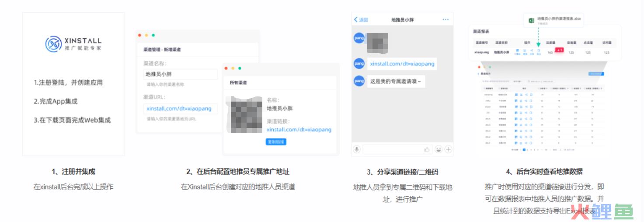Viewport: 644px width, 222px height.
Task: Click the share icon in xiaopang row
Action: 532,51
